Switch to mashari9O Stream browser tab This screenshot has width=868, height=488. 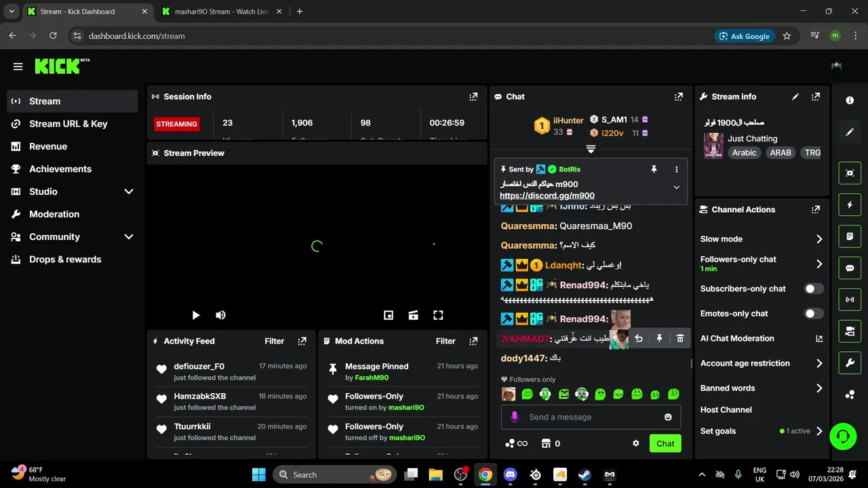pyautogui.click(x=220, y=12)
